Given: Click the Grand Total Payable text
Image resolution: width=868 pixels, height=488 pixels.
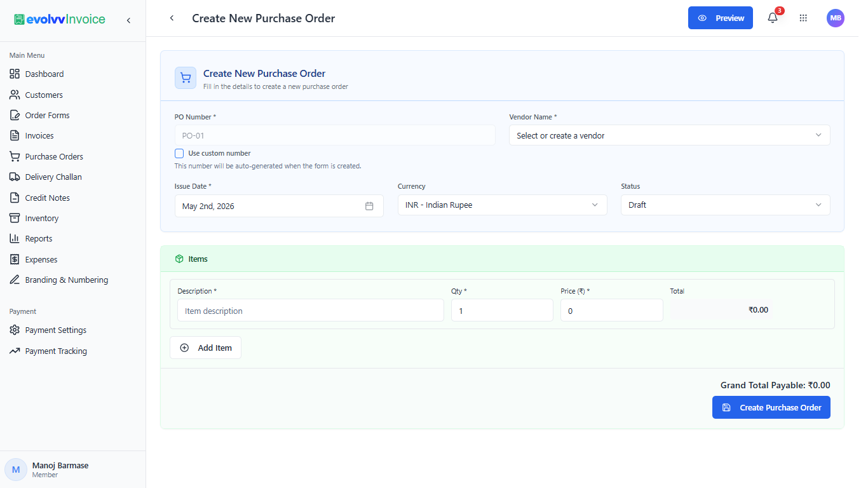Looking at the screenshot, I should [775, 385].
